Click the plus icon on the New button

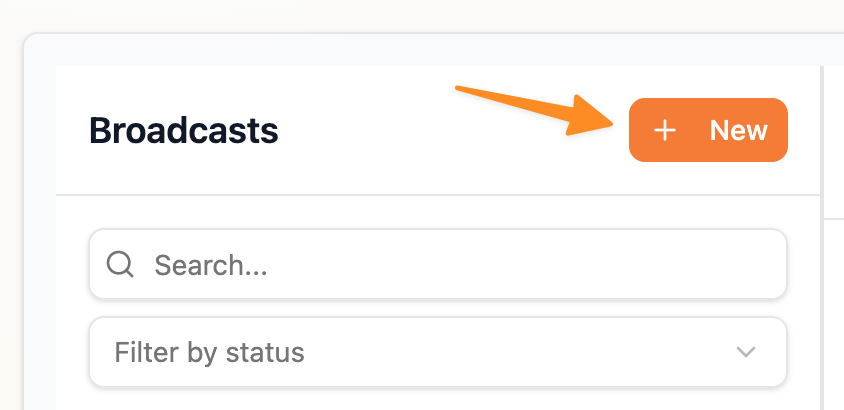coord(665,130)
